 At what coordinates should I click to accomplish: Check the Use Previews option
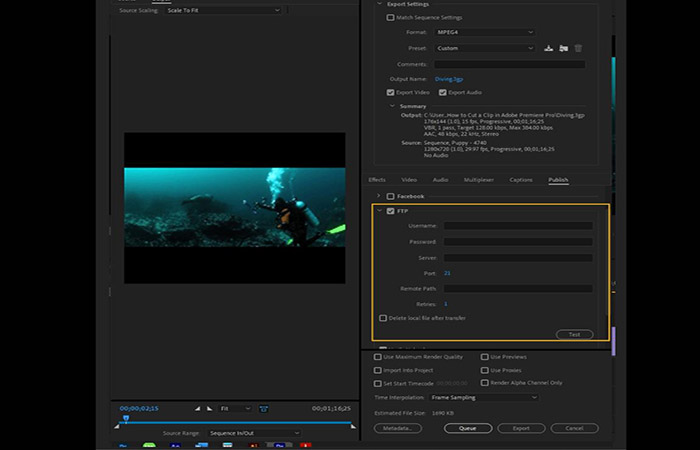click(484, 357)
